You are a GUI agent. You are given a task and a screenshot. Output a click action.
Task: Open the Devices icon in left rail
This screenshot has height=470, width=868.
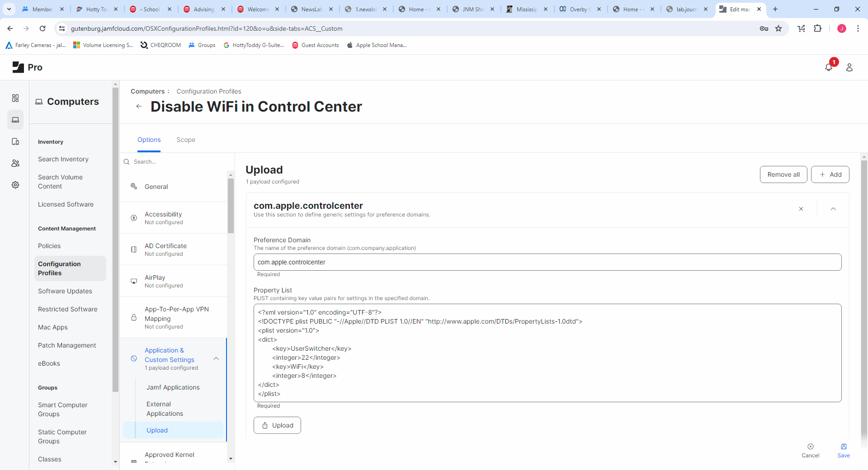click(x=15, y=141)
